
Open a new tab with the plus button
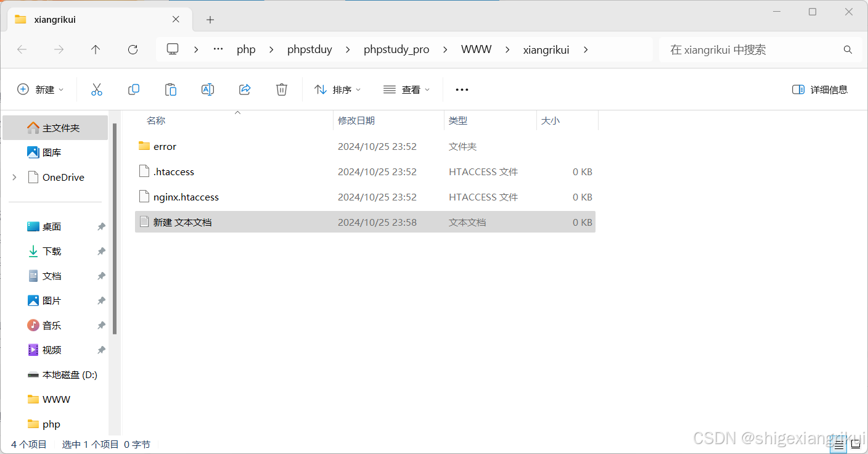[x=210, y=19]
